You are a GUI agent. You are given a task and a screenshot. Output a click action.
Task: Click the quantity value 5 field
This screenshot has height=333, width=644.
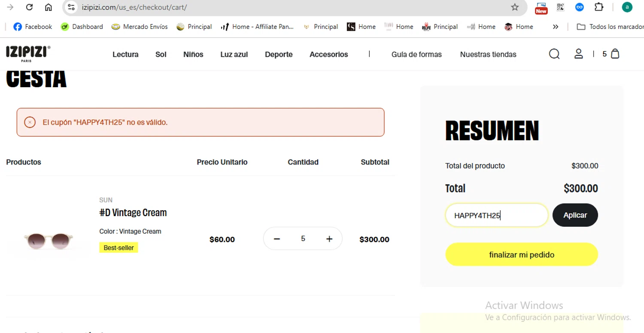click(x=303, y=239)
